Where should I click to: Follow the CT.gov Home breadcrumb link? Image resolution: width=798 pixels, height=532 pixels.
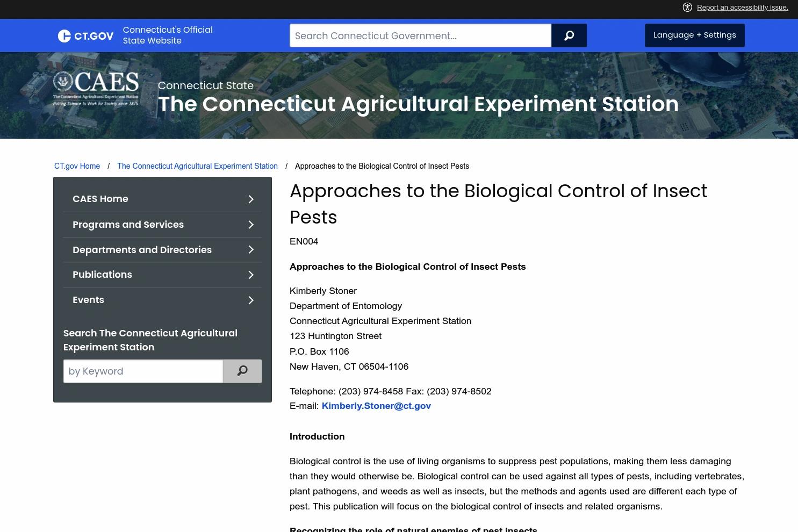(77, 166)
